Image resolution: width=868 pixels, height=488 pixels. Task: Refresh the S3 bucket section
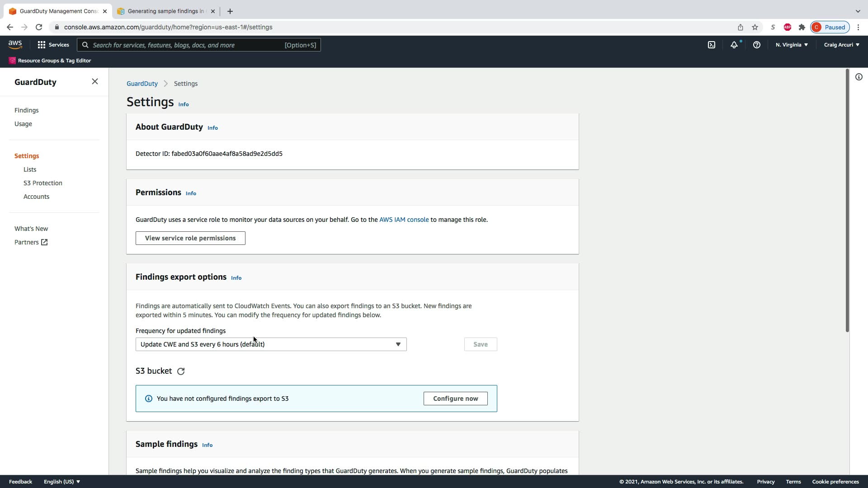[x=181, y=371]
